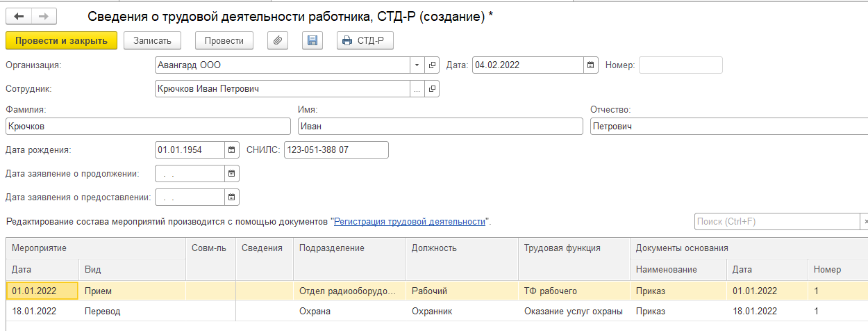The height and width of the screenshot is (331, 868).
Task: Open calendar for Дата заявление о продолжении
Action: (232, 173)
